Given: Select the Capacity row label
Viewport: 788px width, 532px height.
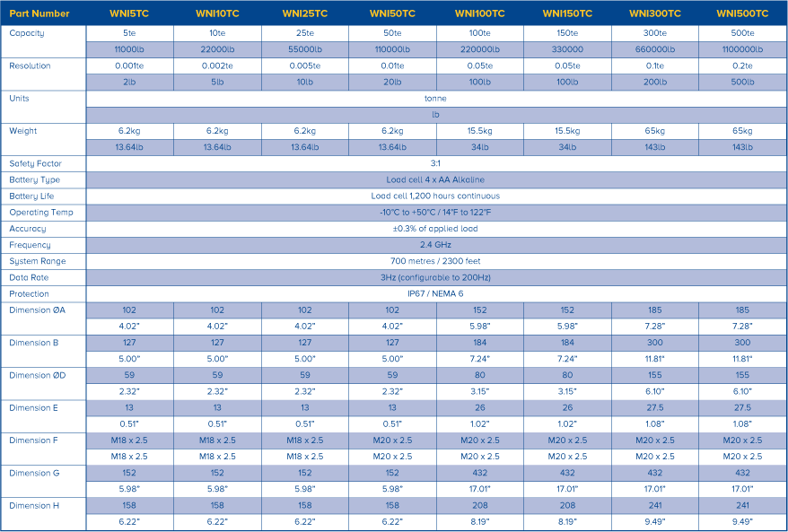Looking at the screenshot, I should (x=27, y=33).
